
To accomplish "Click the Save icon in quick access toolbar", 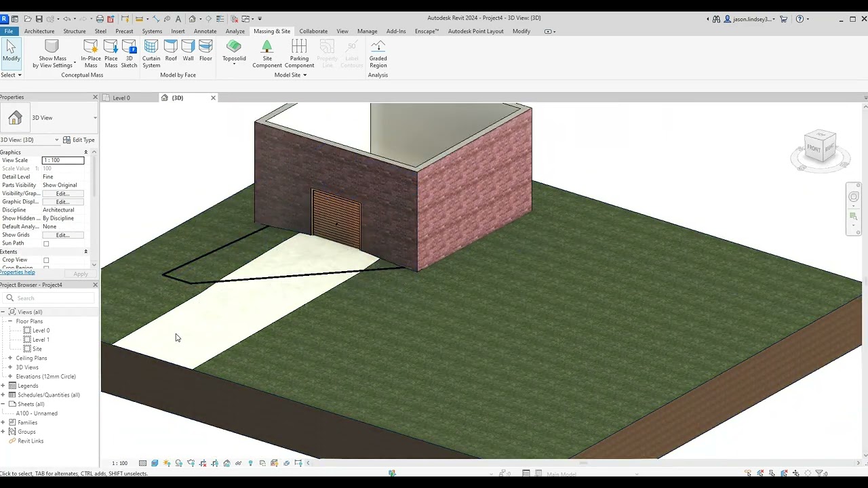I will coord(39,19).
